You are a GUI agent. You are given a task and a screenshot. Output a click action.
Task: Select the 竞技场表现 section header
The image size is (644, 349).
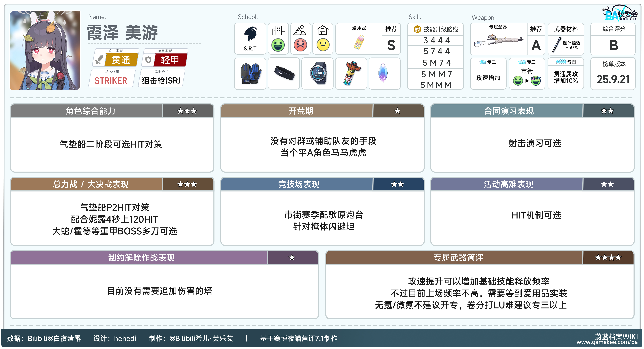(299, 184)
